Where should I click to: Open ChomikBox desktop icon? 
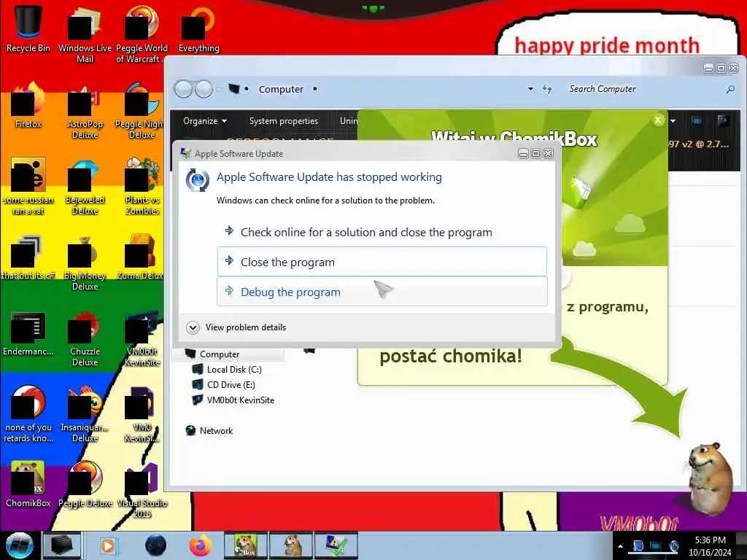pyautogui.click(x=28, y=483)
